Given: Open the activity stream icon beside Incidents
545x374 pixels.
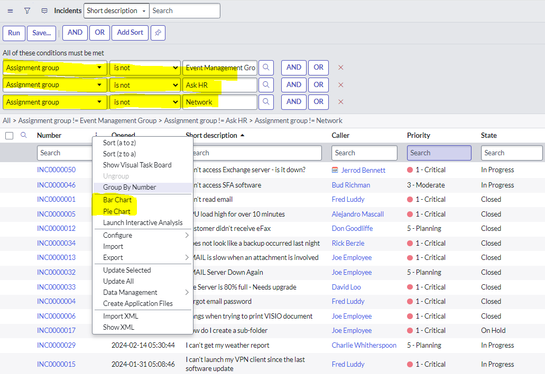Looking at the screenshot, I should (x=44, y=11).
